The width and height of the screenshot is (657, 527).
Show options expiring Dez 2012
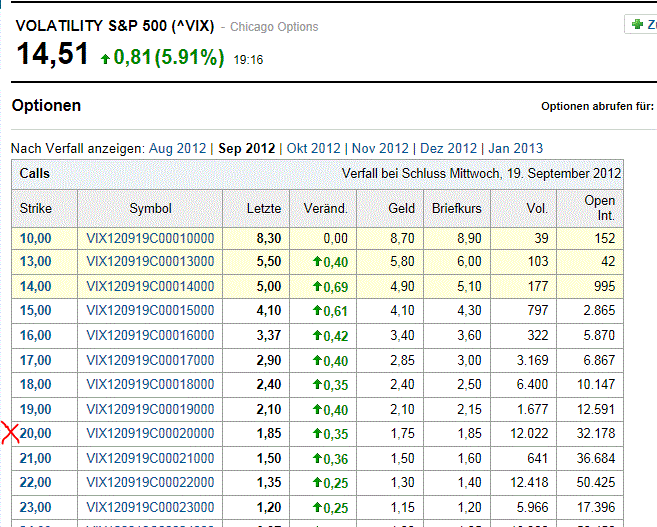coord(448,148)
